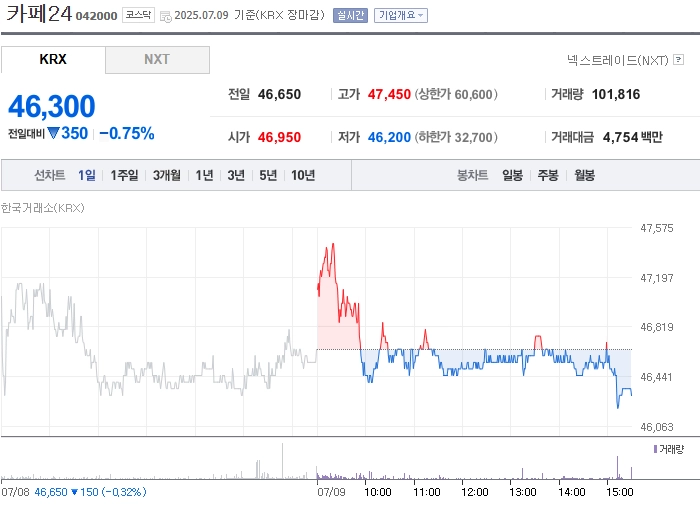The height and width of the screenshot is (515, 700).
Task: Click the volume value 101,816
Action: click(x=616, y=94)
